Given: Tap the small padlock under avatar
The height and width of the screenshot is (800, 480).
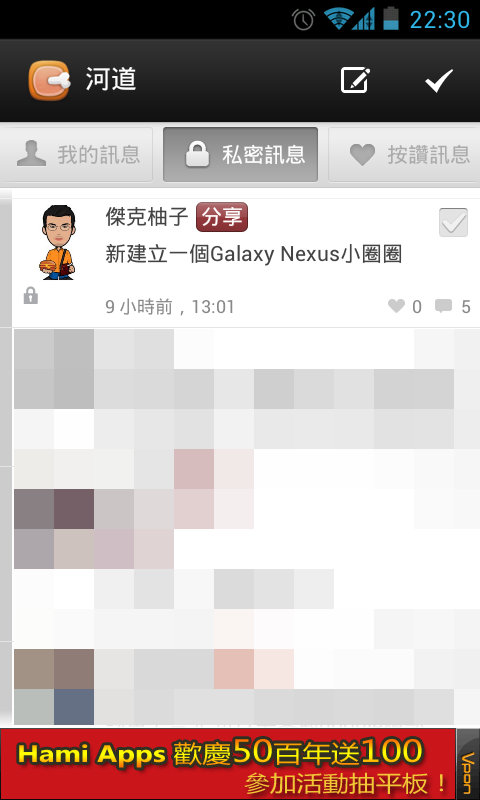Looking at the screenshot, I should point(31,295).
